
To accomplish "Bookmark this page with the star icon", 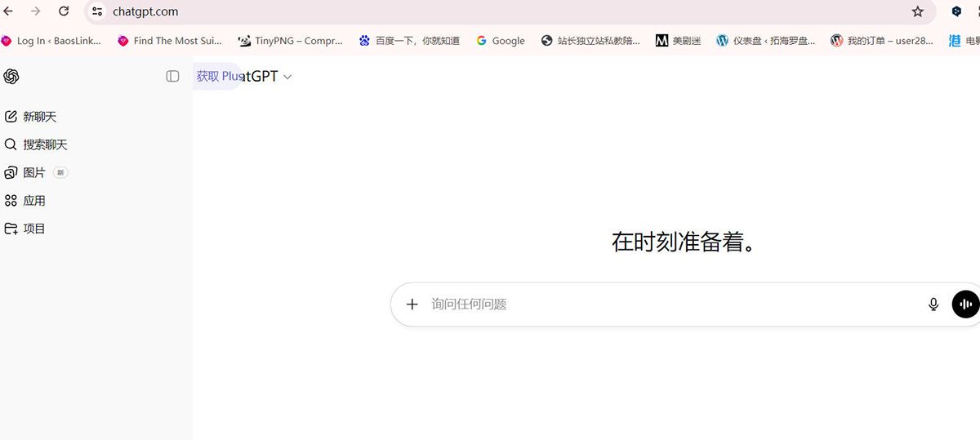I will tap(918, 11).
